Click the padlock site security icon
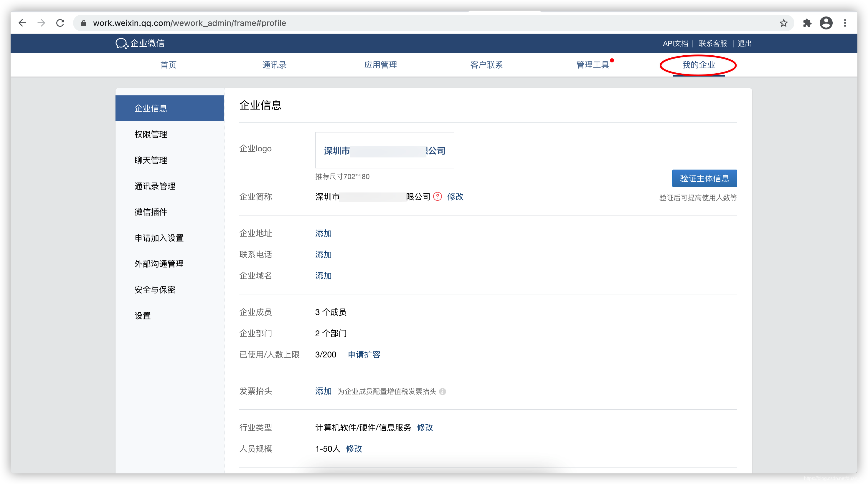This screenshot has width=868, height=484. [84, 23]
